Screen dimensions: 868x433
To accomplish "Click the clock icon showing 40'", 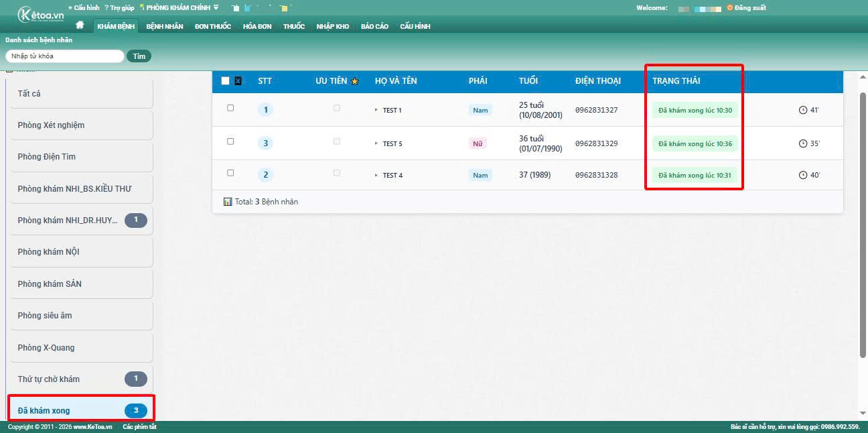I will (803, 175).
